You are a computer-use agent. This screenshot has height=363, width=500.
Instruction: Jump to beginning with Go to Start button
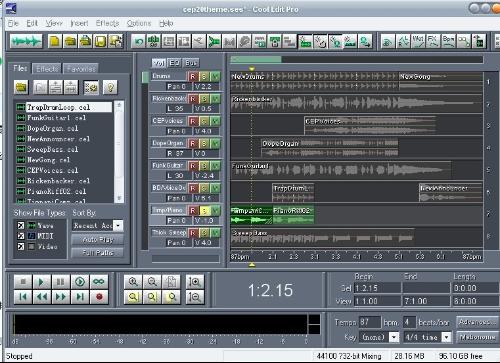coord(23,297)
